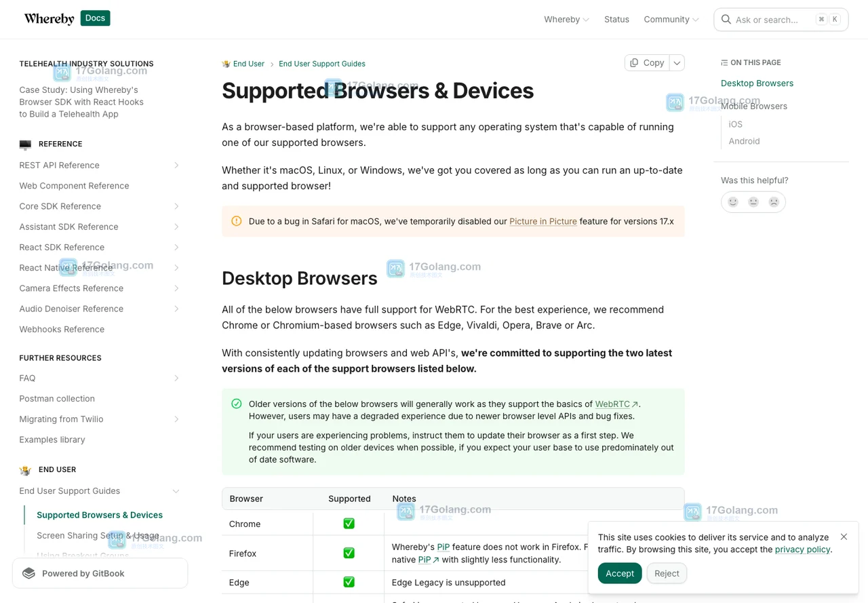Click the Safari warning alert icon

point(237,221)
